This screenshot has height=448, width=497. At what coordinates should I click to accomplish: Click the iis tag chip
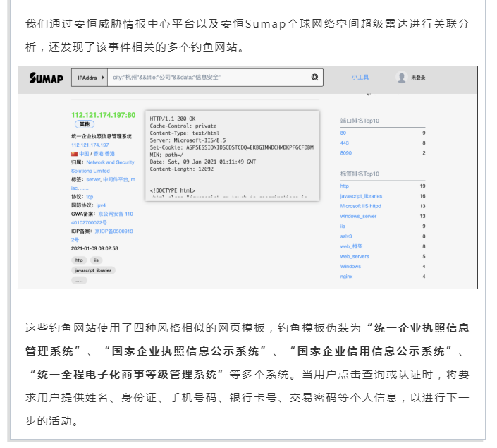(x=97, y=260)
